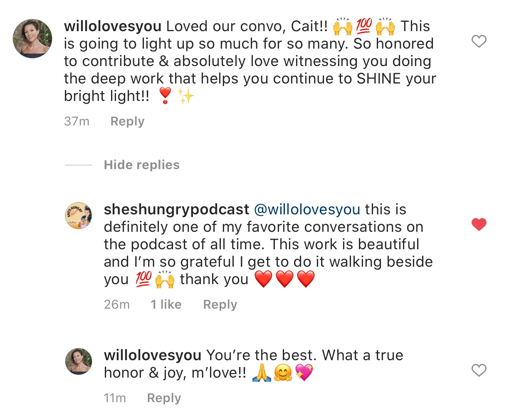View who liked via '1 like'
The width and height of the screenshot is (514, 420).
point(166,305)
